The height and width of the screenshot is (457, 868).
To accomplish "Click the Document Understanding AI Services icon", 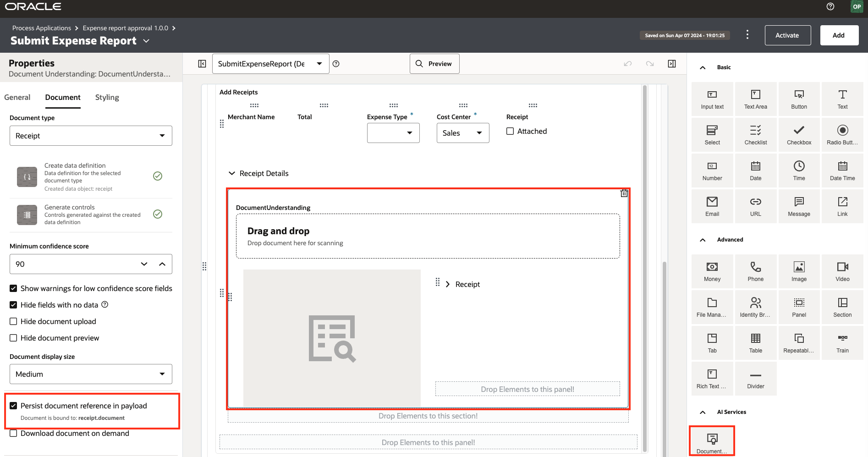I will (x=712, y=440).
